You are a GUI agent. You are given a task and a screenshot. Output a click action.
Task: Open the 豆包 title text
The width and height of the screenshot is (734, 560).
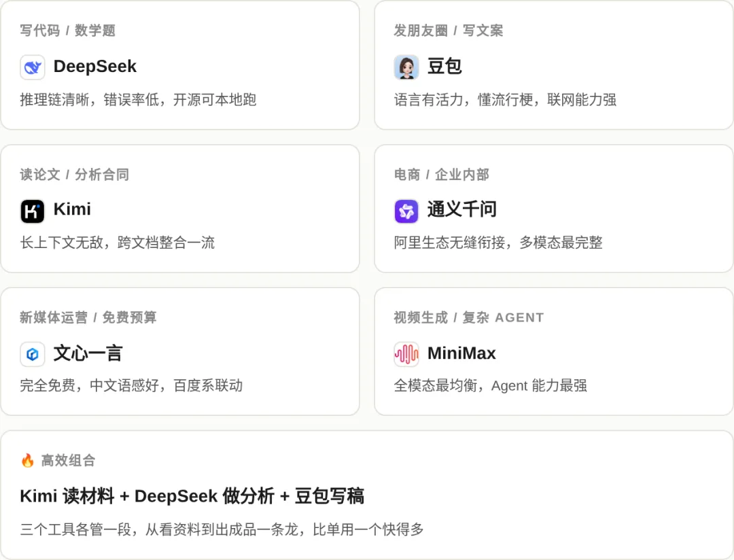(x=444, y=67)
